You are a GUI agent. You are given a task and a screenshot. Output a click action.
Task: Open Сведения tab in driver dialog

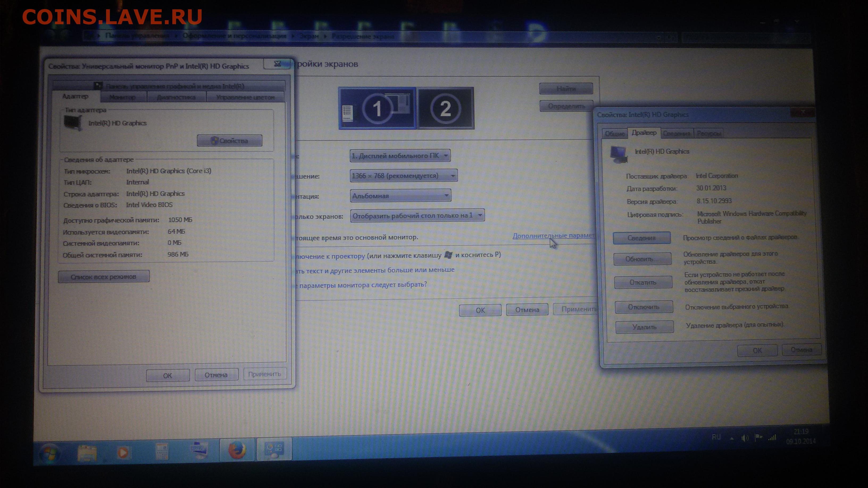[x=677, y=134]
